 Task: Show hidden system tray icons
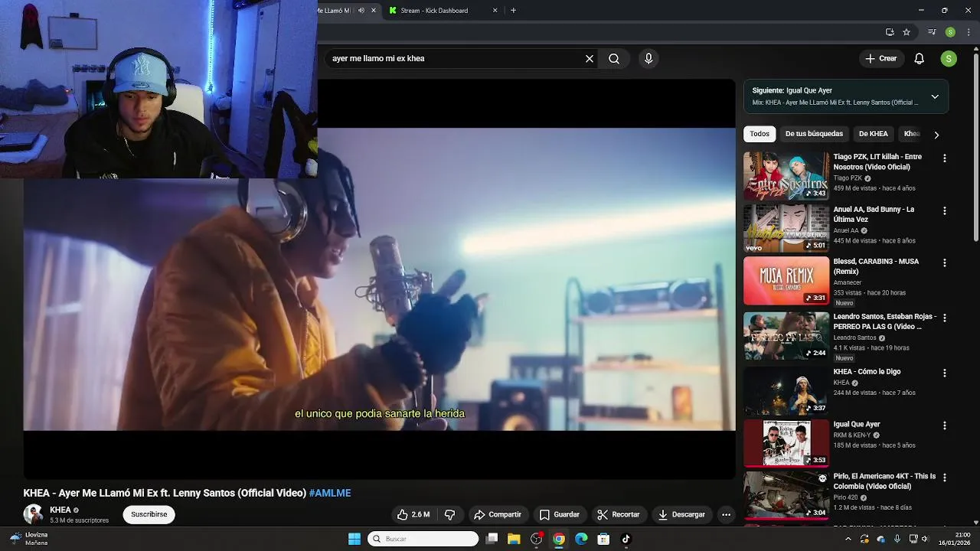(x=848, y=539)
